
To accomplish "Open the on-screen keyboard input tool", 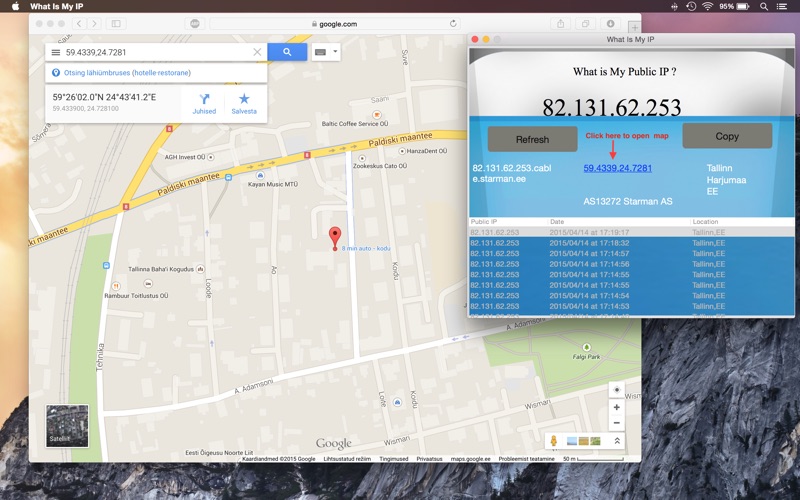I will click(x=320, y=52).
